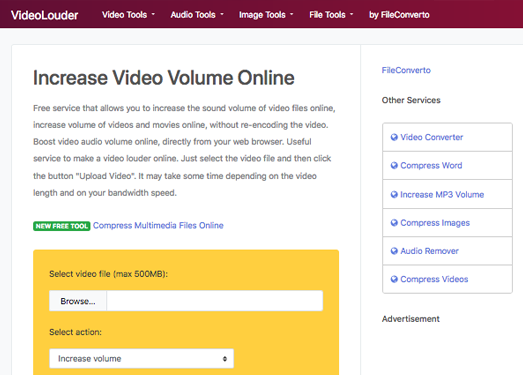Click the Select video file (max 500MB) label
This screenshot has height=375, width=523.
point(108,274)
